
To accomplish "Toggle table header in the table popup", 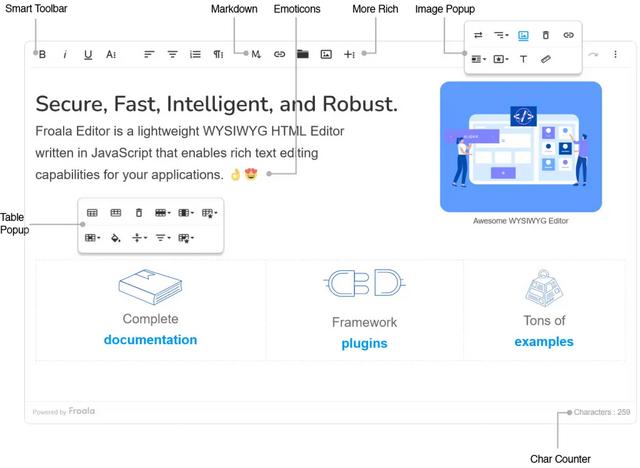I will (92, 213).
